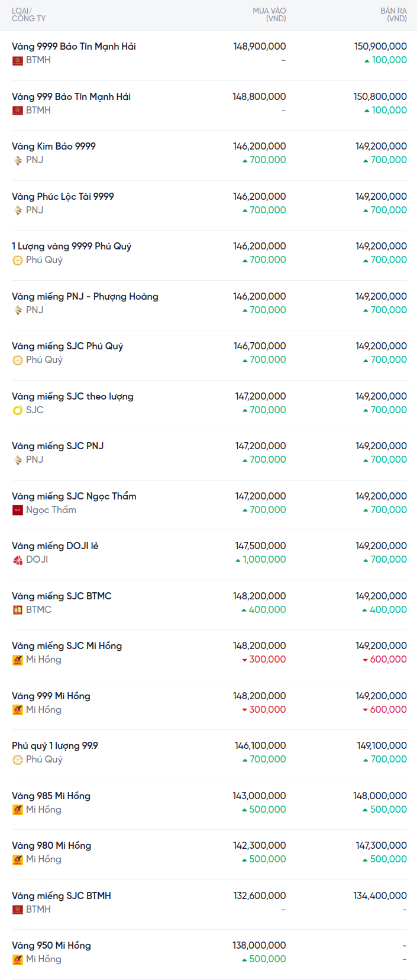This screenshot has height=980, width=417.
Task: Click the BÁN RA (VND) column header
Action: coord(393,15)
